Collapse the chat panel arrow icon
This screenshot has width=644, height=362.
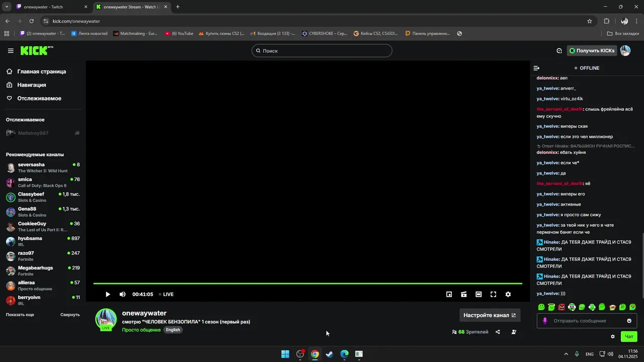coord(536,68)
